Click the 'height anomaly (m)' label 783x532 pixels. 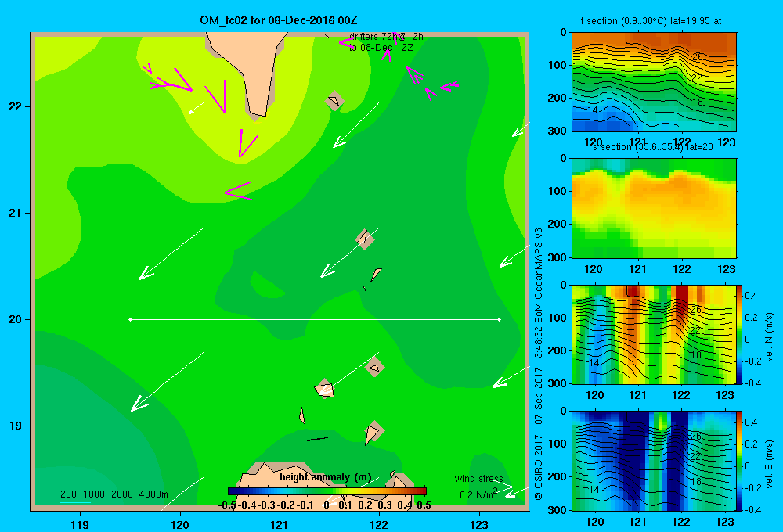pyautogui.click(x=326, y=477)
